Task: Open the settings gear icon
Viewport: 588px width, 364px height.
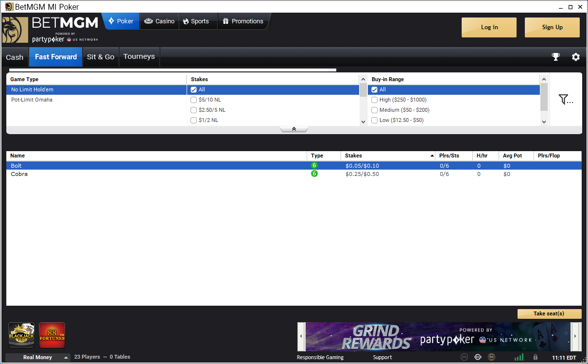Action: point(576,57)
